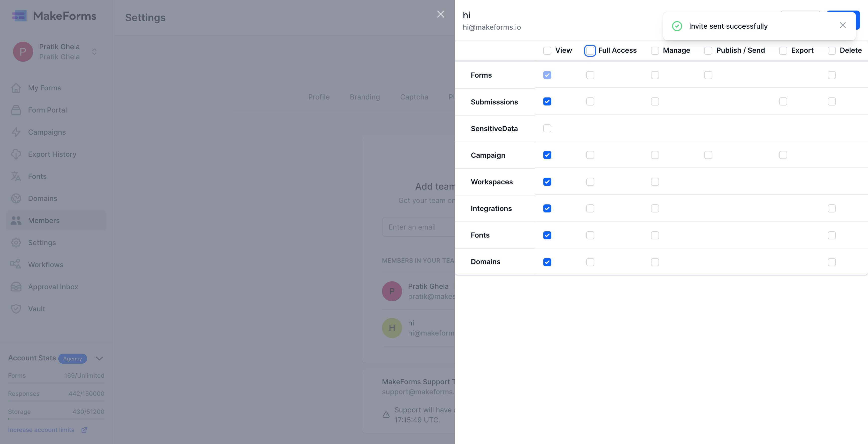Screen dimensions: 868x444
Task: Open the Workflows menu item
Action: (x=56, y=265)
